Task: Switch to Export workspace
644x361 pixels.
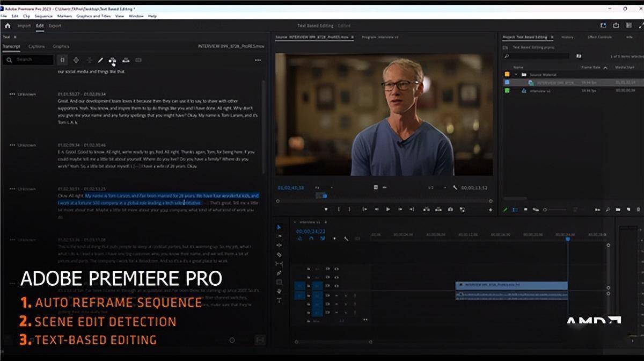Action: (x=55, y=26)
